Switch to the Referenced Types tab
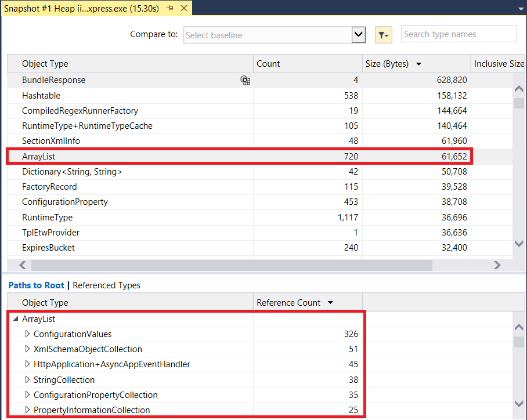Image resolution: width=527 pixels, height=420 pixels. pyautogui.click(x=107, y=285)
